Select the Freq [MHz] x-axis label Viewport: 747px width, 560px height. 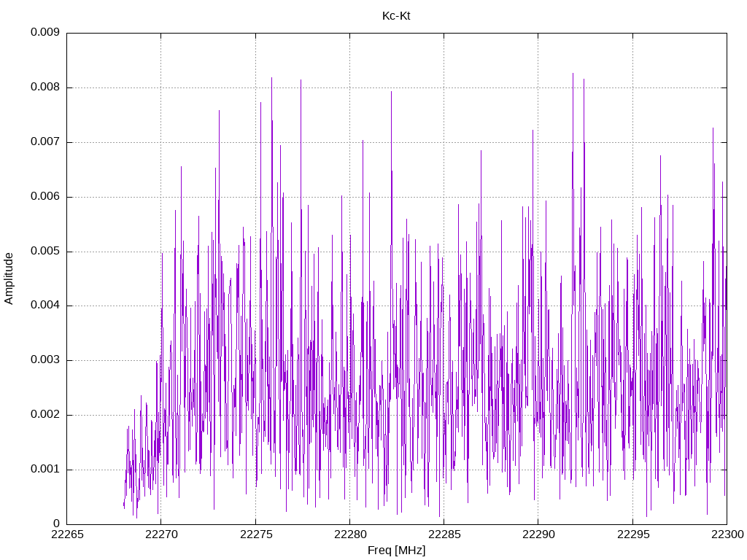[396, 550]
